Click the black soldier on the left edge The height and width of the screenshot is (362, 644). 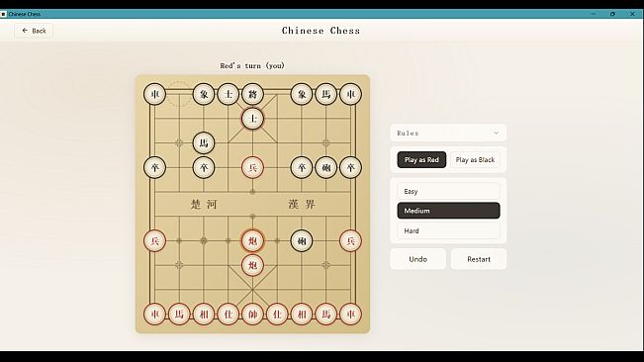pyautogui.click(x=155, y=167)
